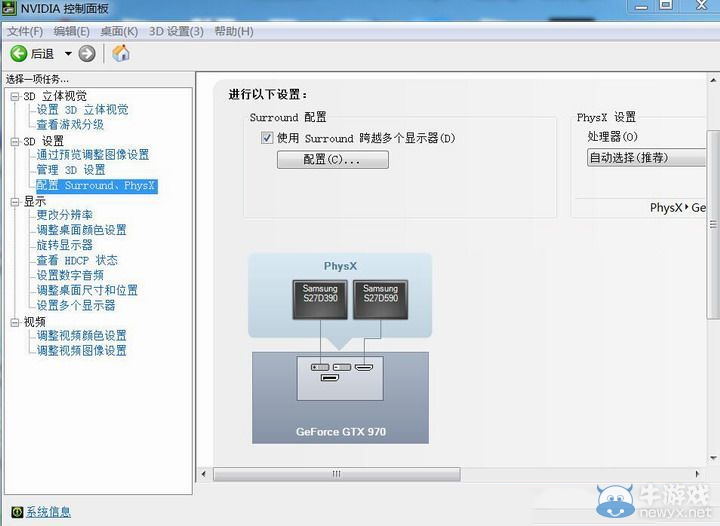The width and height of the screenshot is (720, 526).
Task: Select 管理 3D 设置 task
Action: click(71, 170)
